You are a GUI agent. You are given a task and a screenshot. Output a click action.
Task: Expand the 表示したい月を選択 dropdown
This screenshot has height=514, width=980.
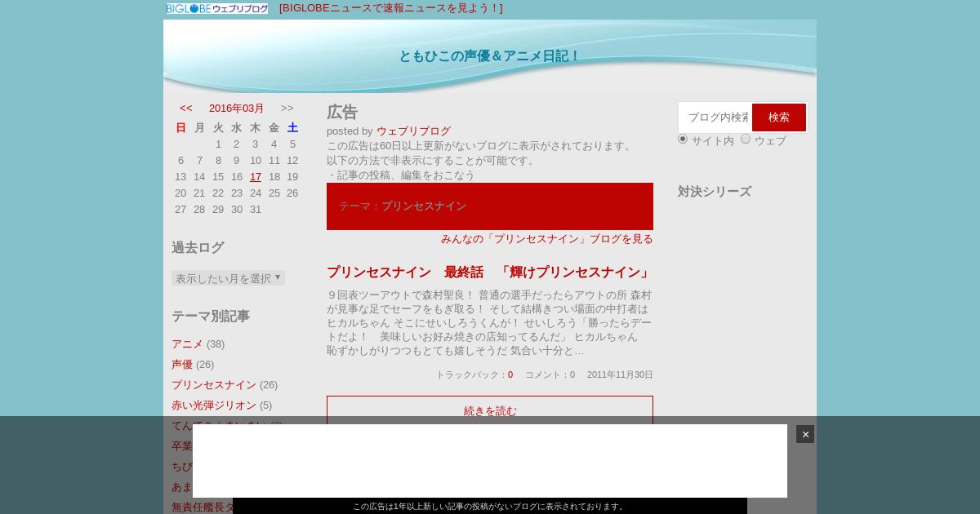coord(228,278)
